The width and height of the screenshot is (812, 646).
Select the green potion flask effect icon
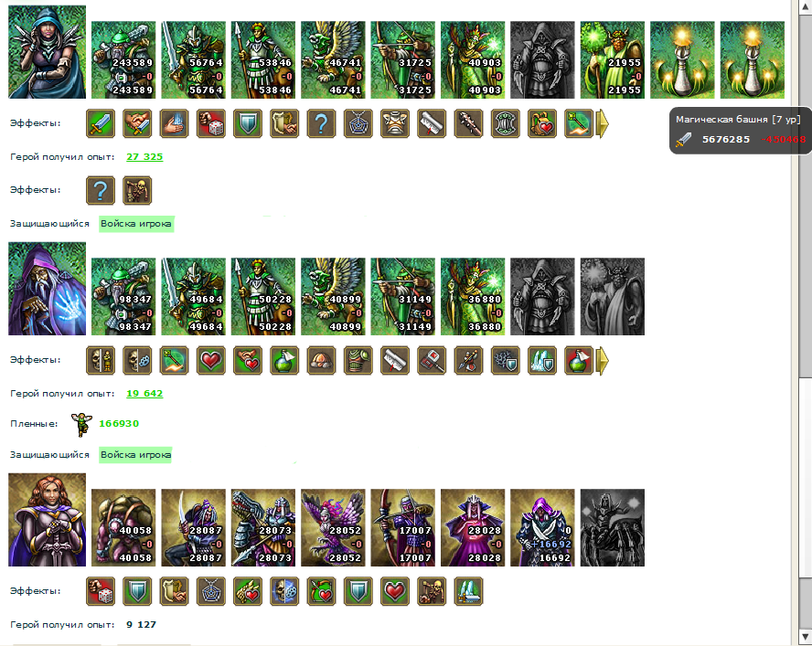284,360
